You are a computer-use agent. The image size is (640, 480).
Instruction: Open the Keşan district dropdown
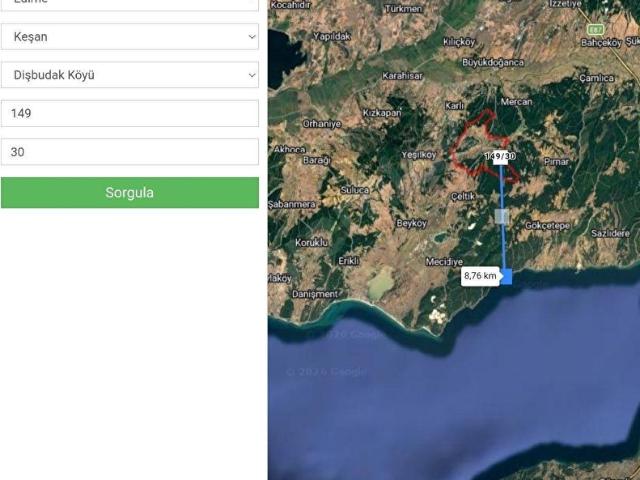click(x=130, y=37)
